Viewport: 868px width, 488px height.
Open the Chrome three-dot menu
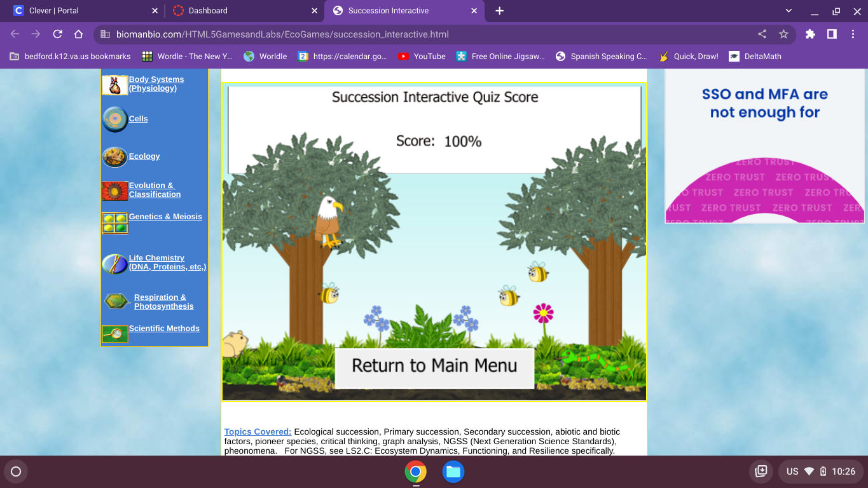point(853,34)
